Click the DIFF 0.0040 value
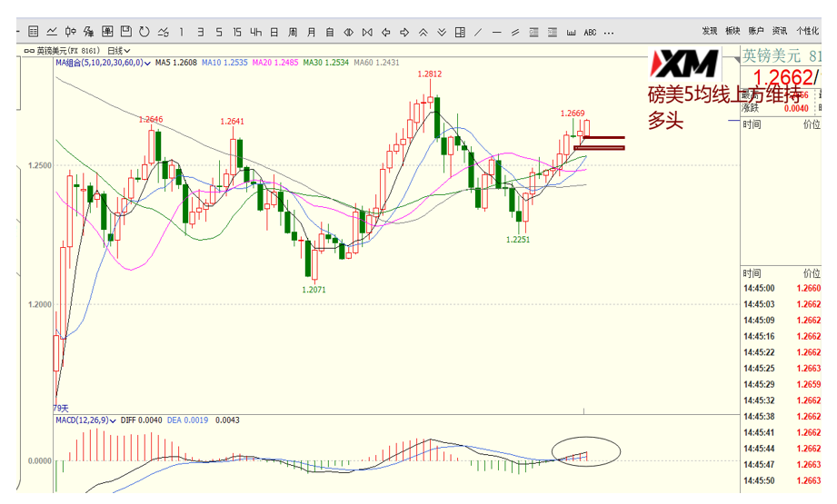Image resolution: width=837 pixels, height=504 pixels. point(142,420)
